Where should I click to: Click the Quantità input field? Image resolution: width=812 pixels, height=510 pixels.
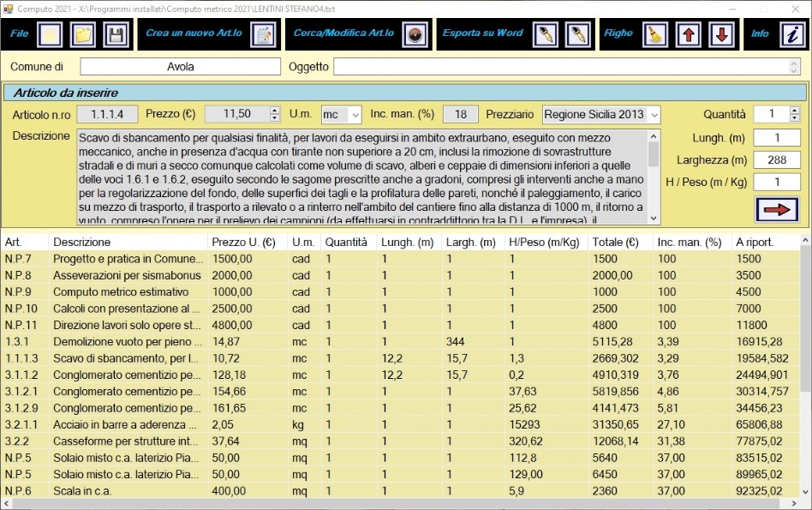(x=772, y=114)
